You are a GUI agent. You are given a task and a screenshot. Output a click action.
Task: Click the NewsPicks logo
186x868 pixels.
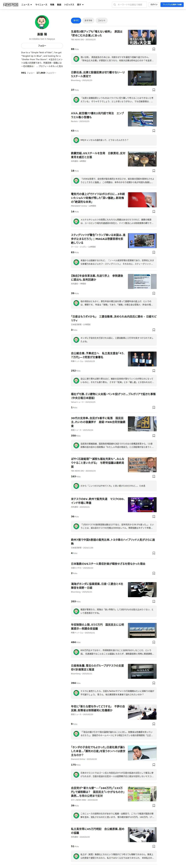tap(11, 5)
